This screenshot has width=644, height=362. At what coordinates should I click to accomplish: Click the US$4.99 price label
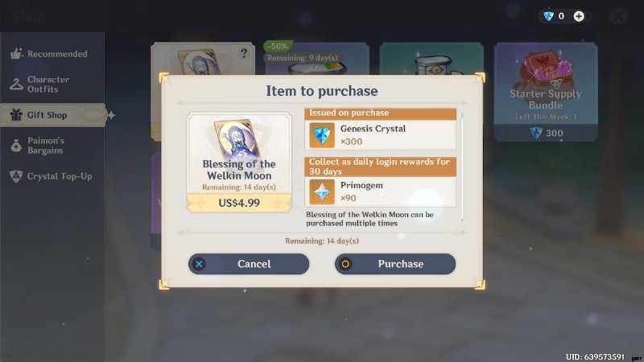coord(239,203)
